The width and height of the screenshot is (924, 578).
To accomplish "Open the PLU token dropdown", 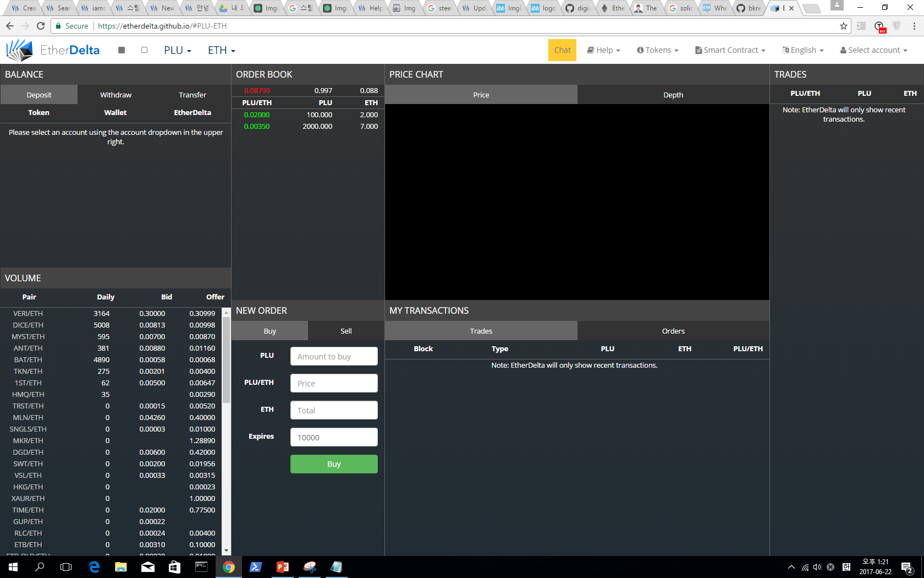I will 178,50.
